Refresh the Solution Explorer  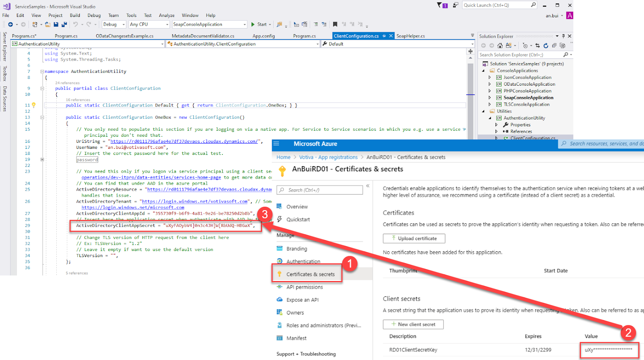tap(546, 45)
